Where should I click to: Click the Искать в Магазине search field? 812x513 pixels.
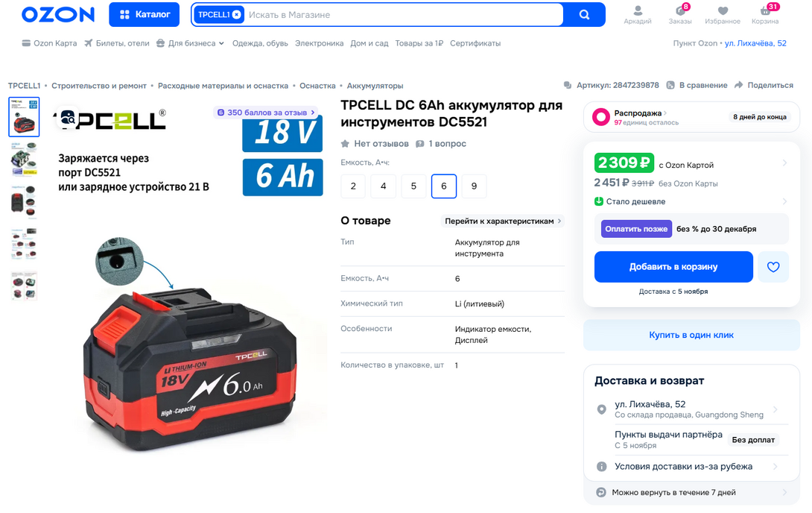pos(404,14)
